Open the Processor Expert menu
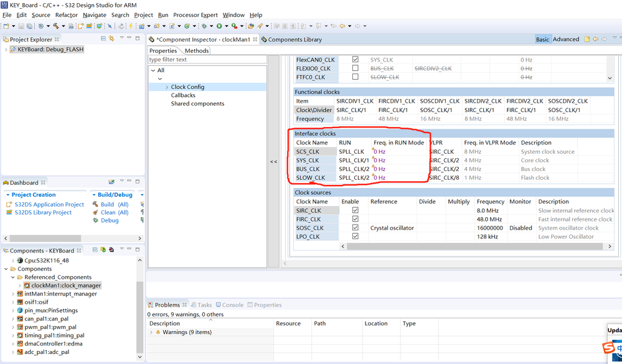Image resolution: width=622 pixels, height=364 pixels. (195, 15)
